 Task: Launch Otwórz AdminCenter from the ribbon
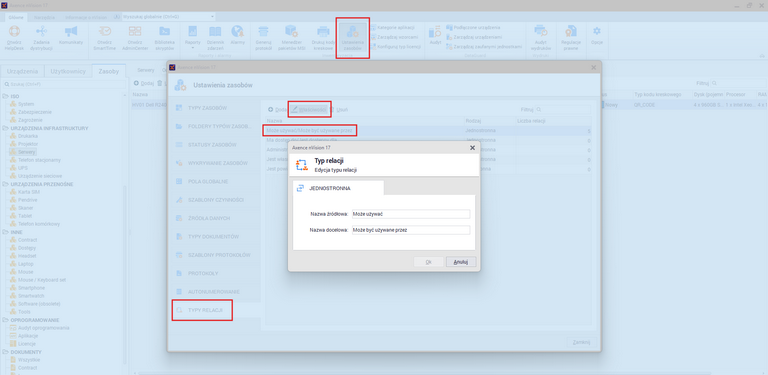[135, 38]
